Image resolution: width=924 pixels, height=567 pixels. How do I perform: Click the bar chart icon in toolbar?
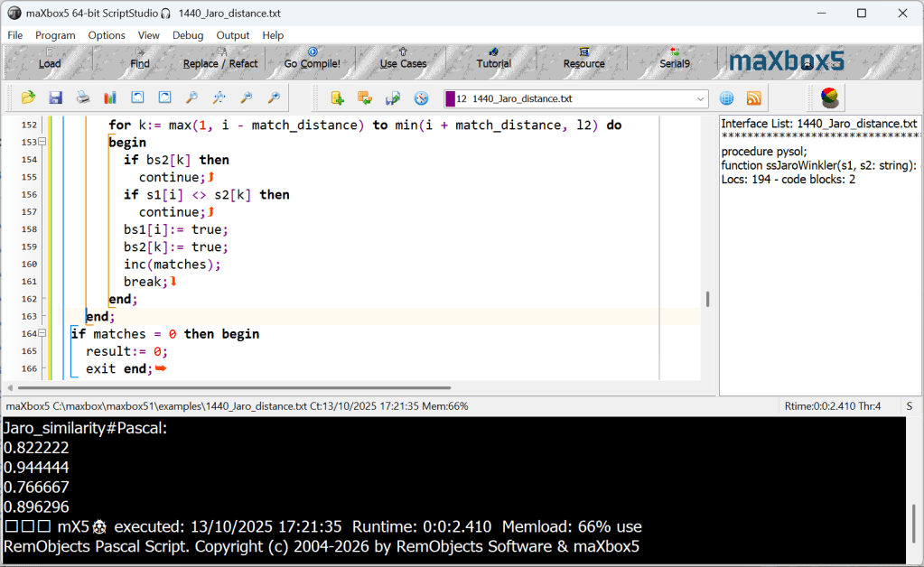[110, 98]
